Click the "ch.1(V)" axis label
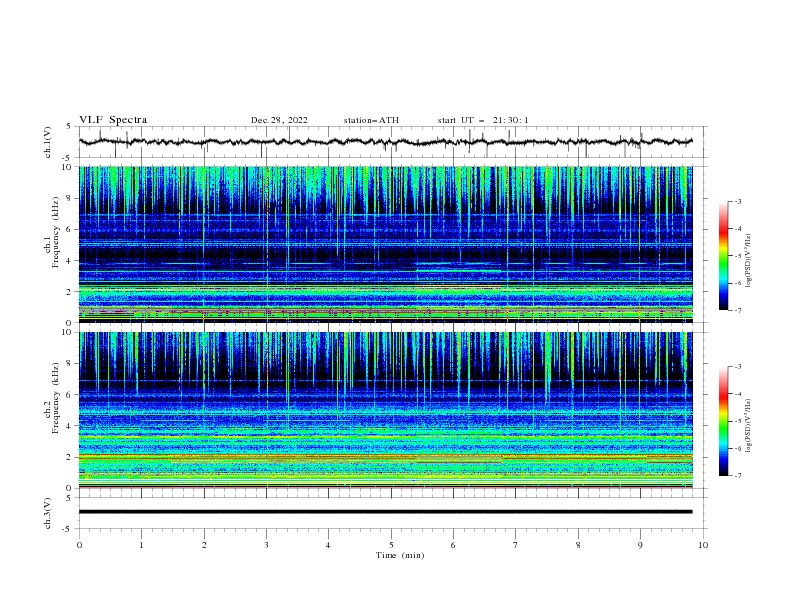The height and width of the screenshot is (612, 792). point(48,142)
